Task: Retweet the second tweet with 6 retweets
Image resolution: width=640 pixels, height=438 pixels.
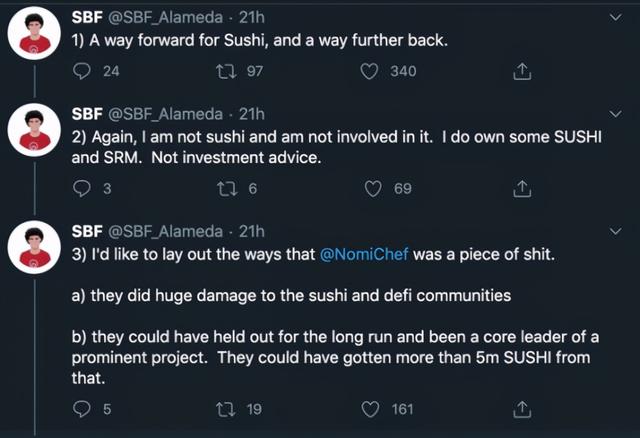Action: point(224,188)
